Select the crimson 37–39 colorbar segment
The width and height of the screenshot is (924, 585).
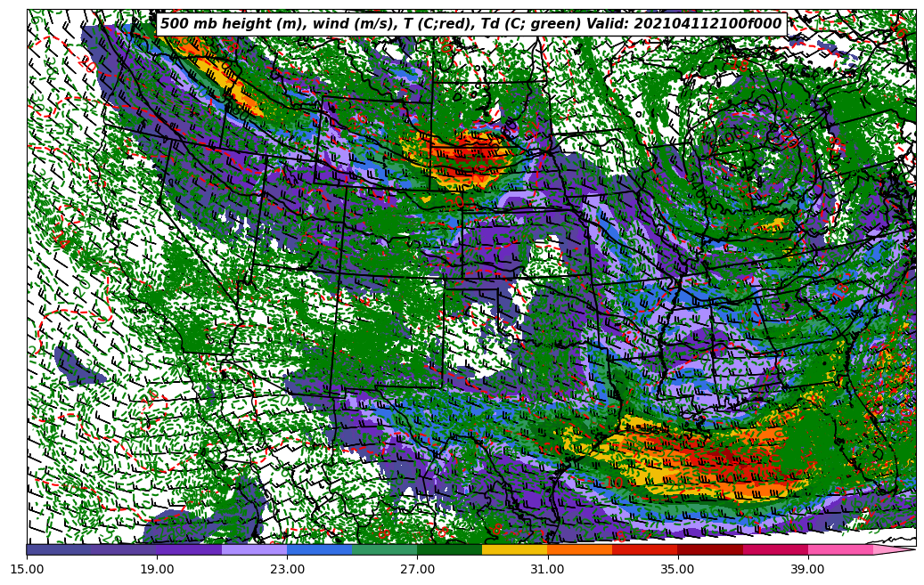pyautogui.click(x=774, y=549)
